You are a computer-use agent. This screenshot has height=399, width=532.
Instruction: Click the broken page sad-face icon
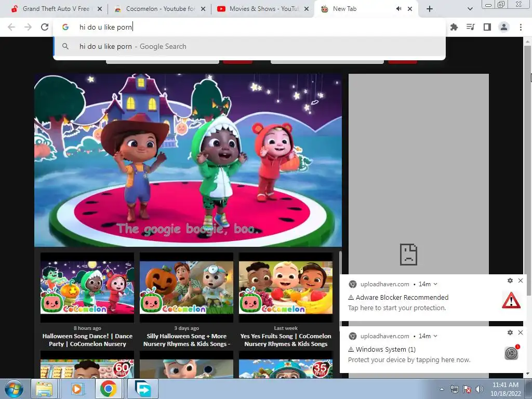point(408,255)
